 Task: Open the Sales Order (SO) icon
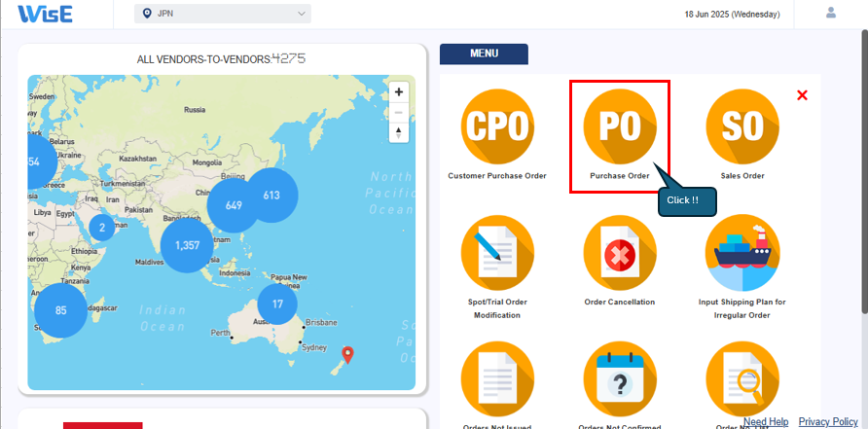(742, 126)
